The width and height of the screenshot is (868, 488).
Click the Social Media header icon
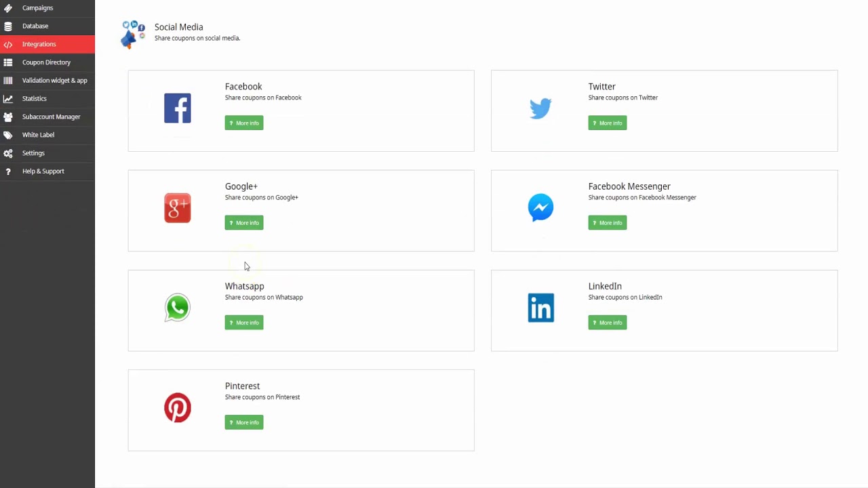tap(133, 34)
